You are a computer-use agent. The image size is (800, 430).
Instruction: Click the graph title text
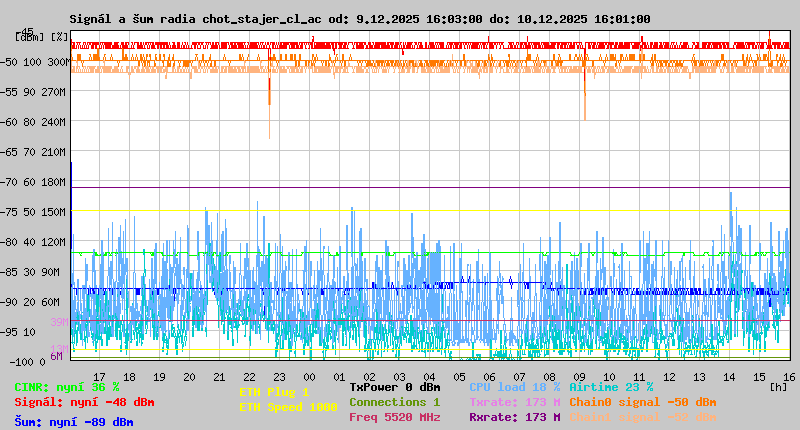[x=360, y=19]
